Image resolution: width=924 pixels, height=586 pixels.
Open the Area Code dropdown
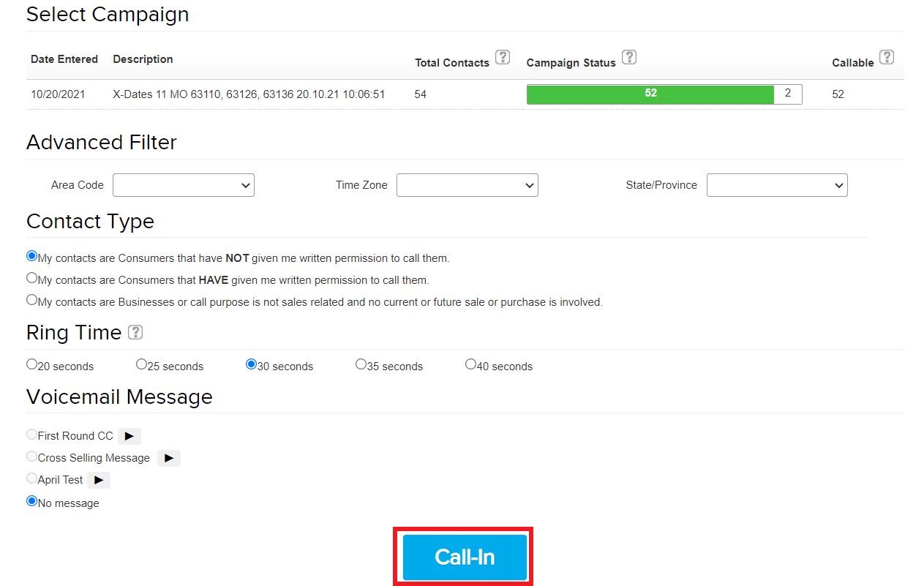click(x=183, y=185)
